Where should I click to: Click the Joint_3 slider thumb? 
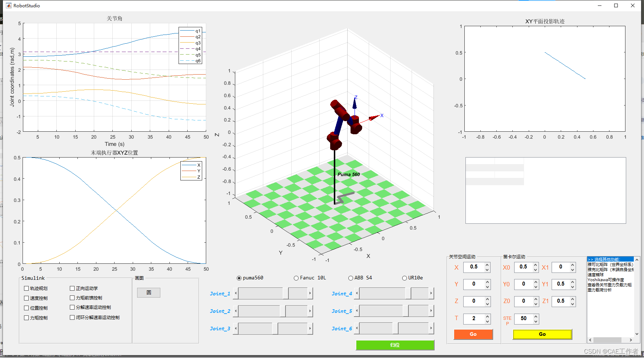pos(275,329)
